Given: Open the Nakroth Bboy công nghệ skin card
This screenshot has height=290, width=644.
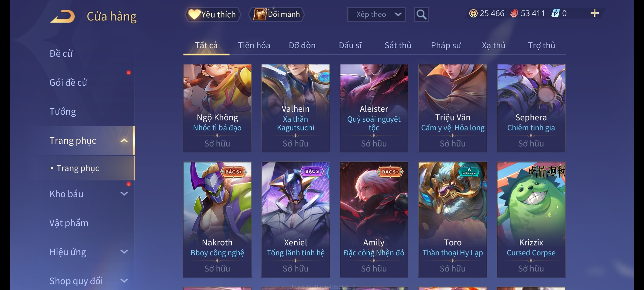Looking at the screenshot, I should click(x=217, y=220).
